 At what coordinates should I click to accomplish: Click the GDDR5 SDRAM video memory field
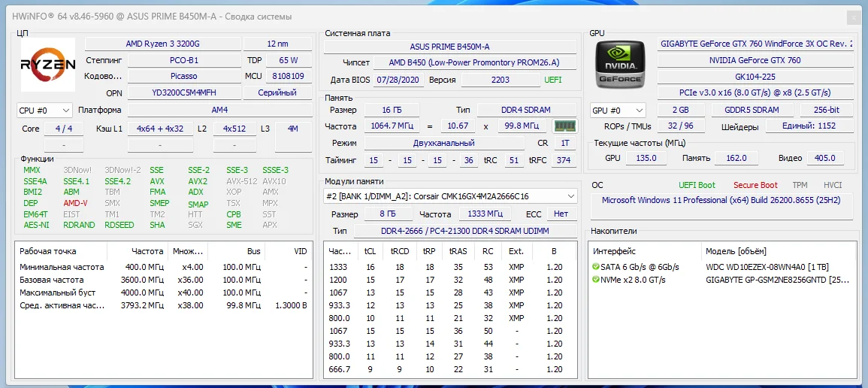click(x=752, y=110)
